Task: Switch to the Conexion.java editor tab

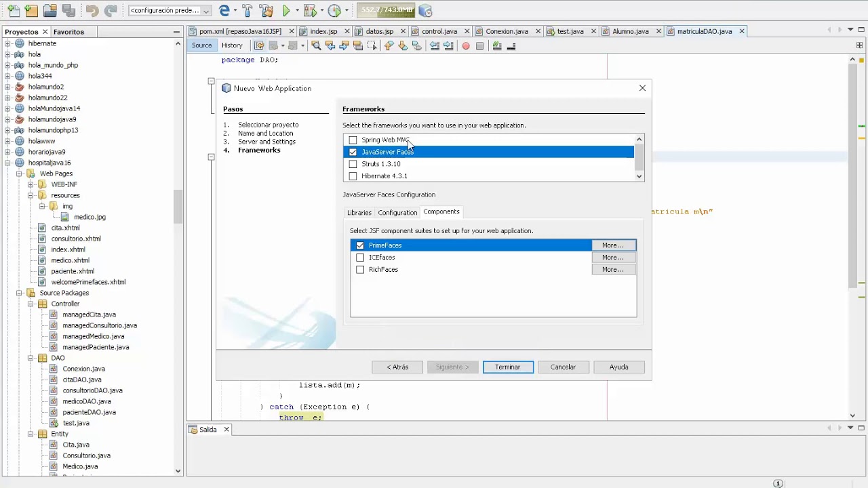Action: coord(507,31)
